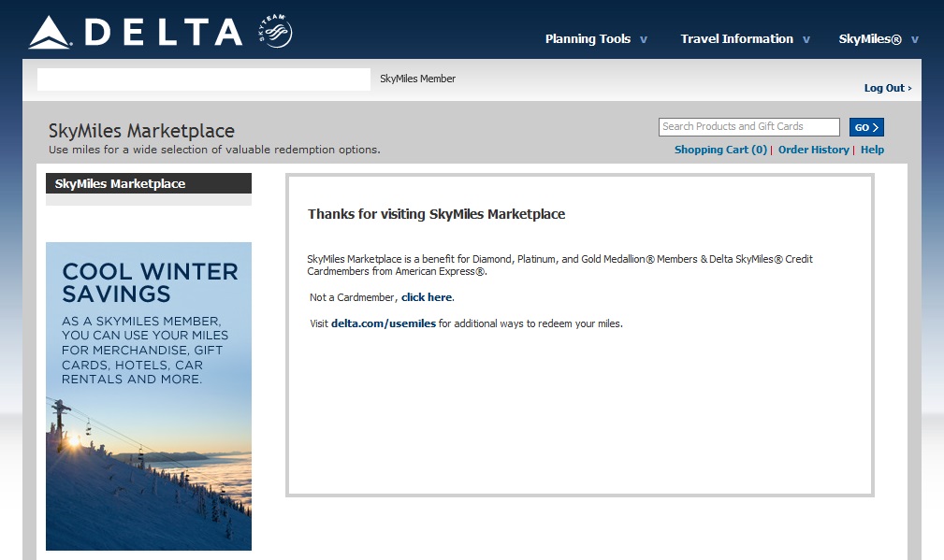Image resolution: width=944 pixels, height=560 pixels.
Task: Visit the delta.com/usemiles link
Action: pyautogui.click(x=384, y=323)
